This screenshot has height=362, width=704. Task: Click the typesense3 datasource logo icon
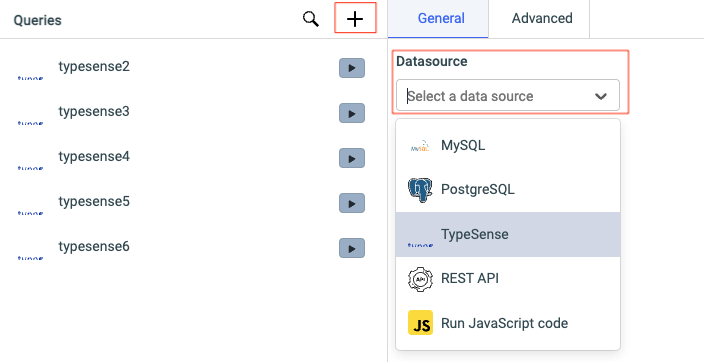pos(31,123)
